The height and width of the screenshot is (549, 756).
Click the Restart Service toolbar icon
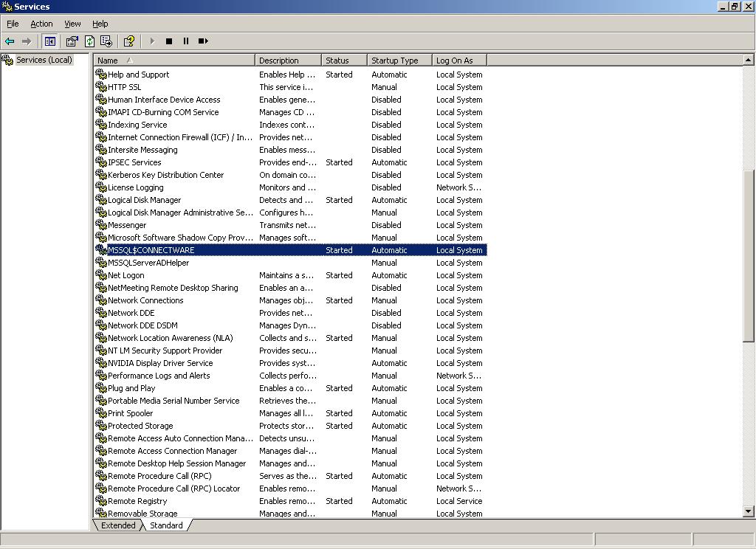(203, 41)
